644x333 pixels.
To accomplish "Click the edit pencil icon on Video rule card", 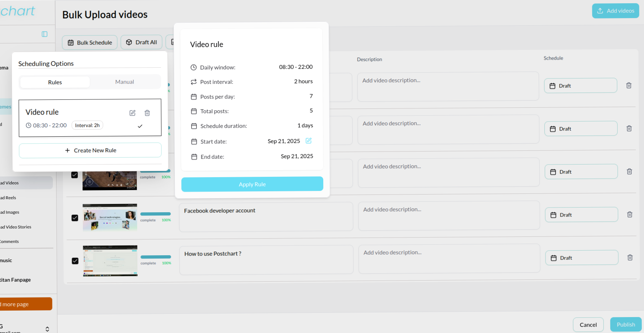I will click(x=132, y=113).
